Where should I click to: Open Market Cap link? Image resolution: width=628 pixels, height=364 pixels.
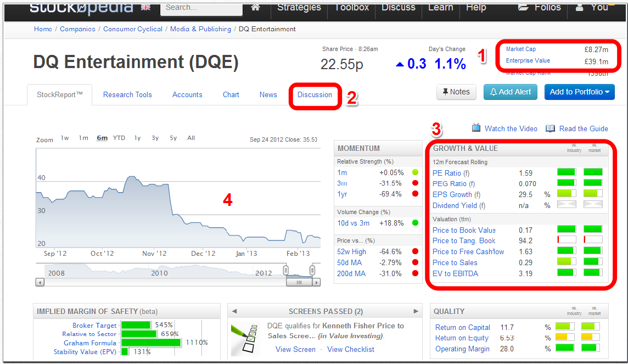(x=520, y=49)
